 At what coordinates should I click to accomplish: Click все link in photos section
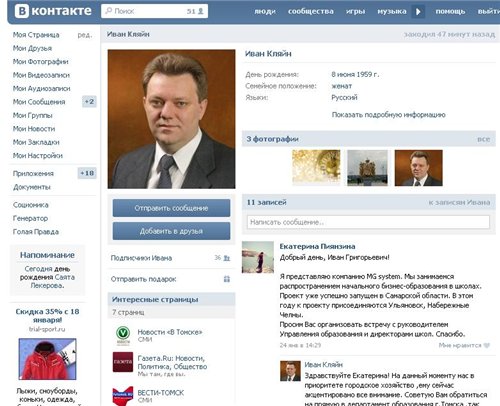pos(483,139)
